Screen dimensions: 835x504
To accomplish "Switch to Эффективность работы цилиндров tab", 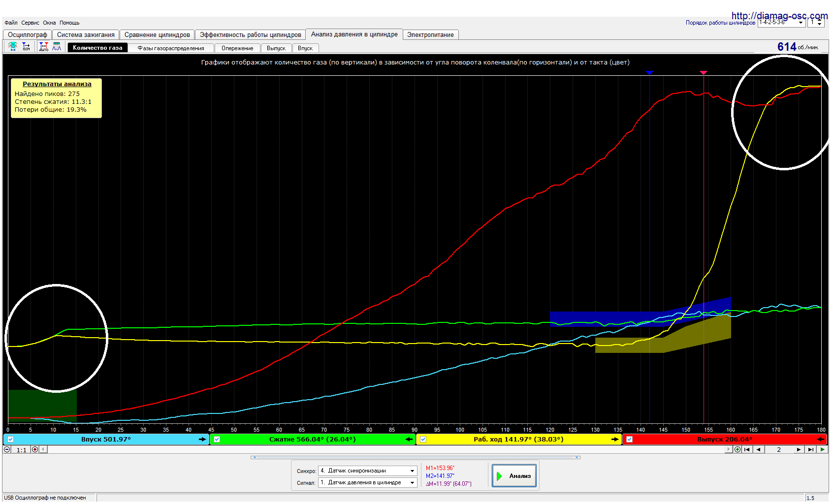I will click(251, 34).
